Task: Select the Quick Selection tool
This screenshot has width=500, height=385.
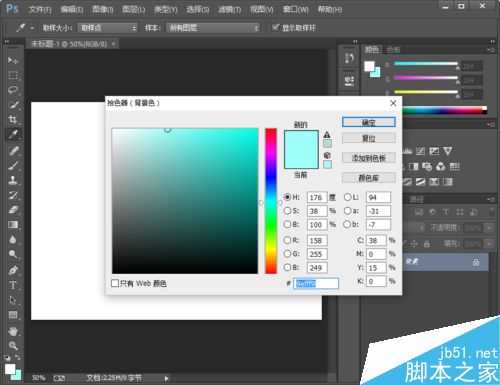Action: click(x=13, y=105)
